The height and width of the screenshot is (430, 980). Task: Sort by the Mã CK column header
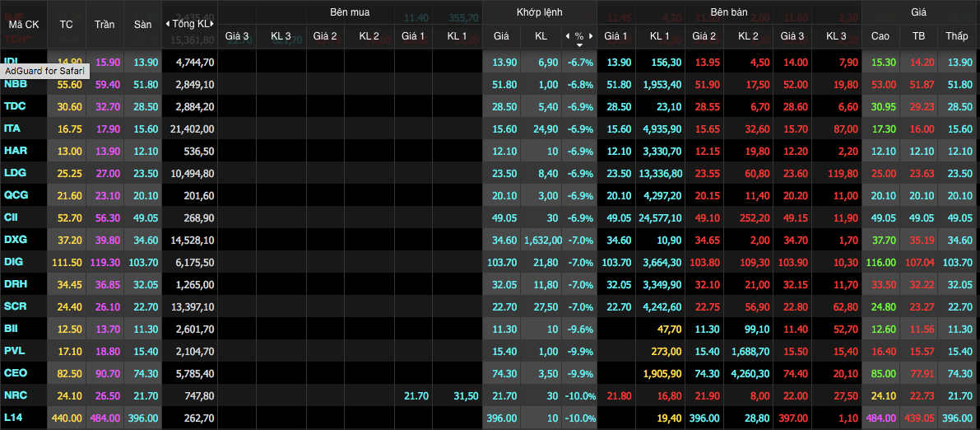click(23, 25)
